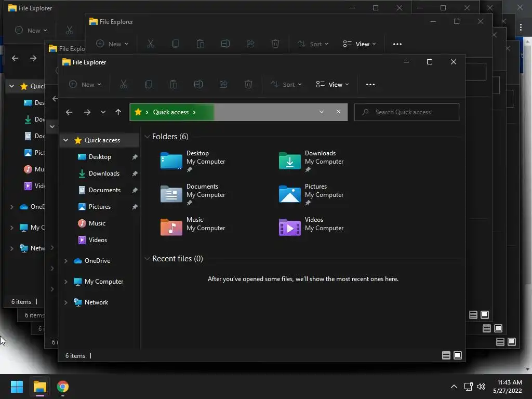532x399 pixels.
Task: Show hidden icons in the system tray
Action: tap(454, 387)
